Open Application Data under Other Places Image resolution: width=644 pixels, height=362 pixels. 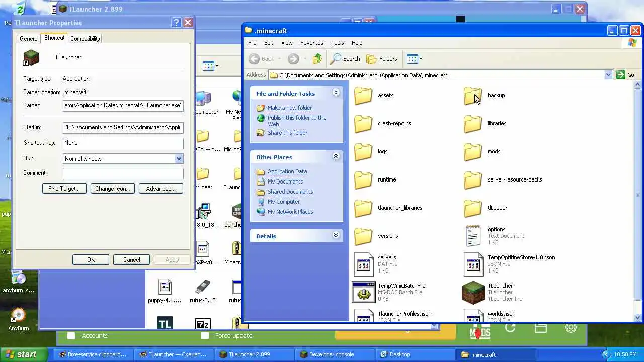coord(287,171)
